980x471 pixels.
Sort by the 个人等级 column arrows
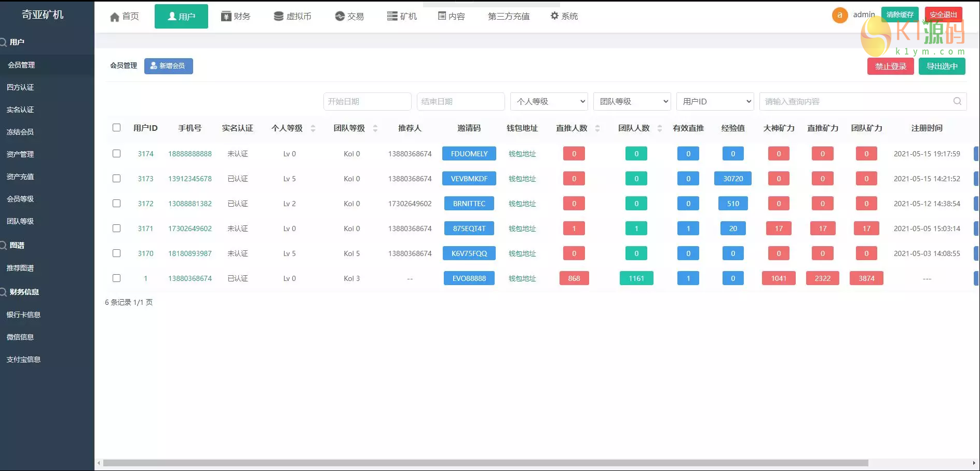click(x=313, y=128)
